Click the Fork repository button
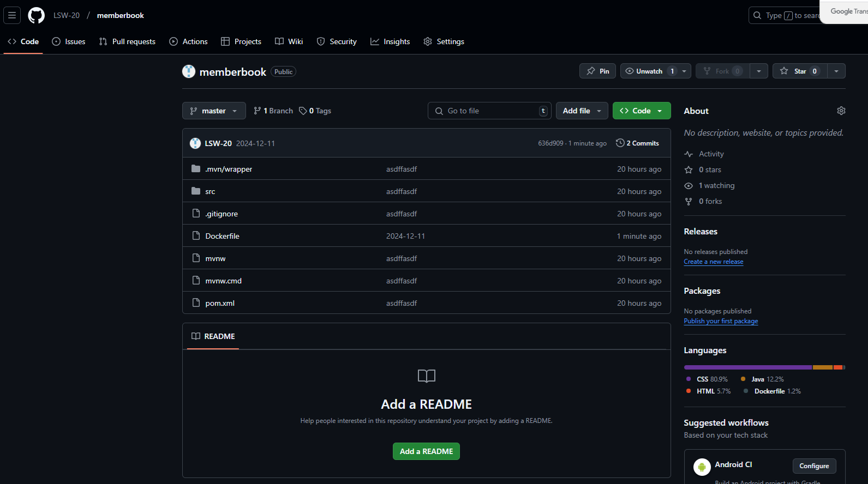Image resolution: width=868 pixels, height=484 pixels. [723, 71]
